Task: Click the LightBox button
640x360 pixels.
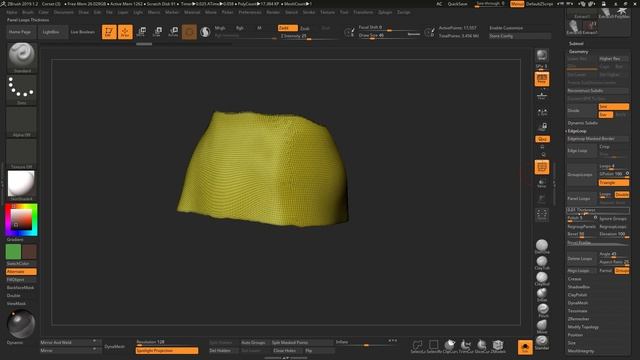Action: coord(51,32)
